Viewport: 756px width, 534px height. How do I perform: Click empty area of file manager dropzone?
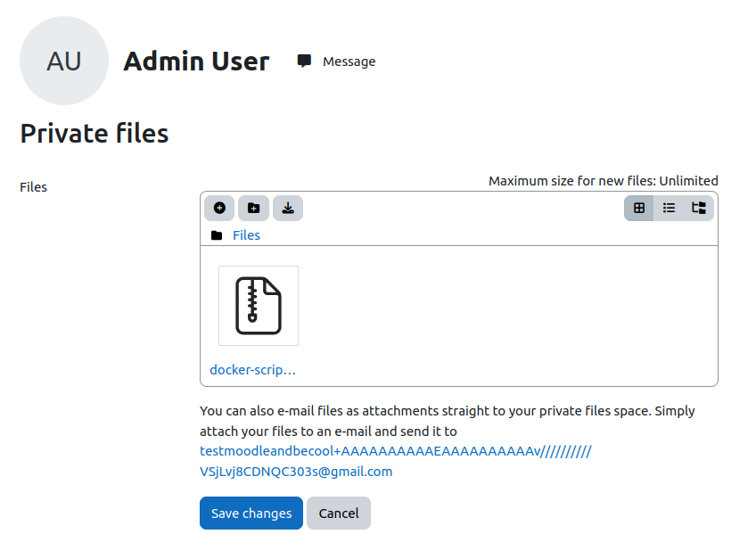pyautogui.click(x=506, y=316)
